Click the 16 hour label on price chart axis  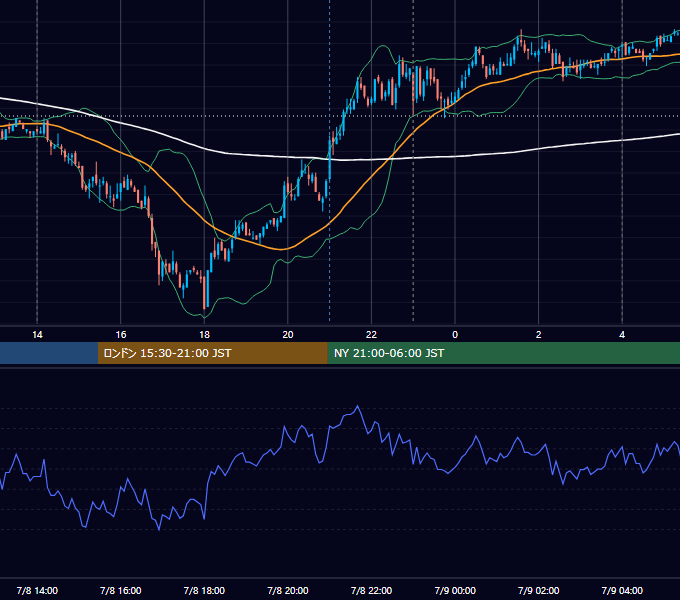point(121,335)
